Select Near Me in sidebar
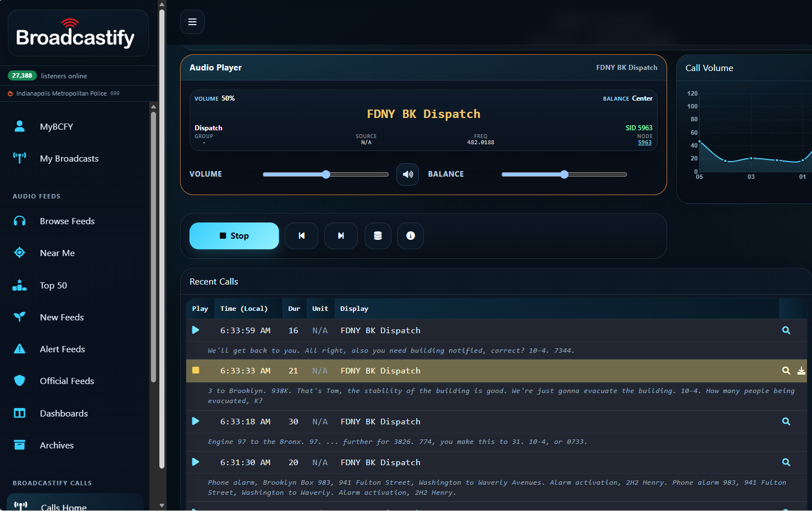 click(57, 253)
